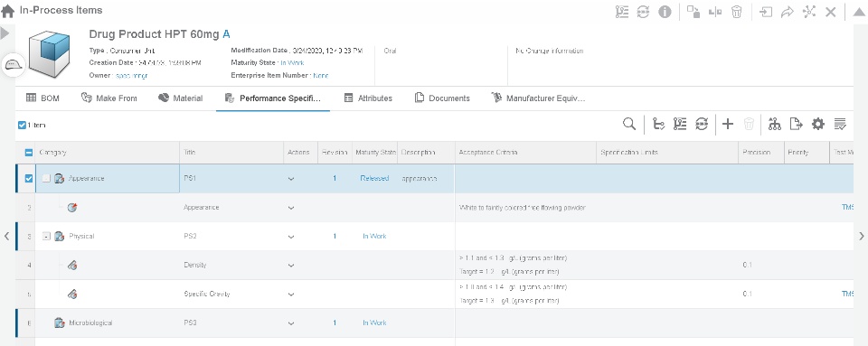Open Actions chevron for Appearance child row

click(x=291, y=208)
